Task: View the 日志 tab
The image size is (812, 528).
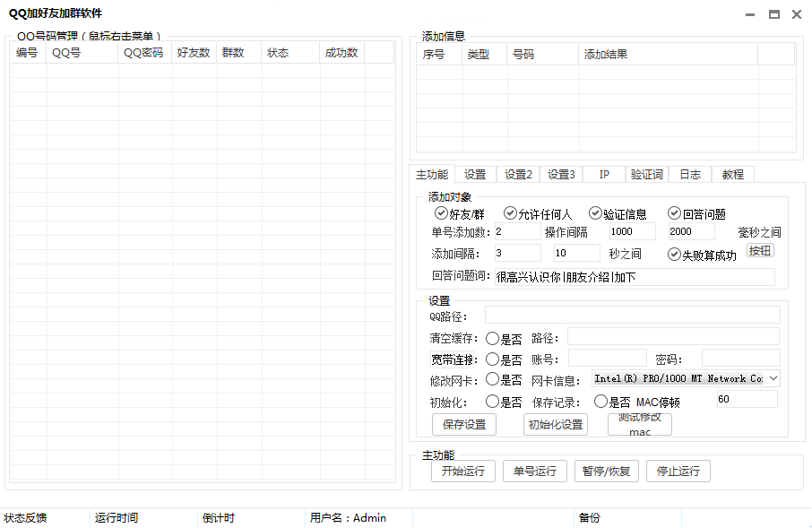Action: click(x=690, y=175)
